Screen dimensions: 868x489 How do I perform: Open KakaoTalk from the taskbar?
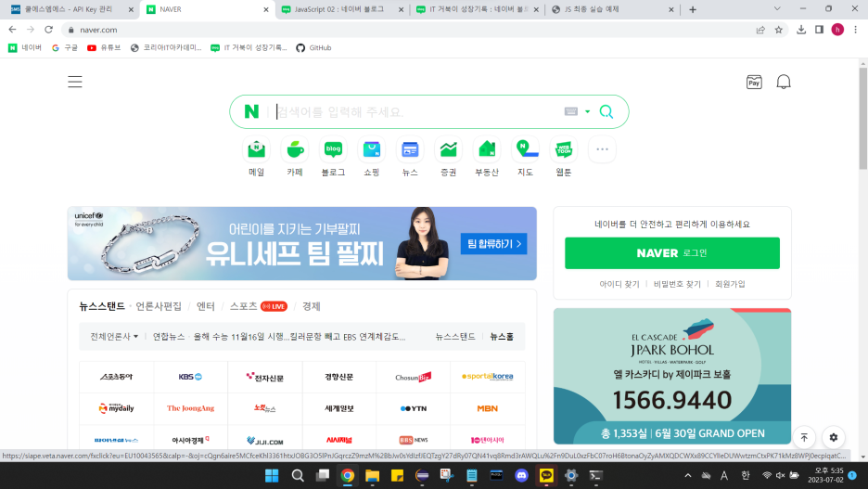[546, 475]
